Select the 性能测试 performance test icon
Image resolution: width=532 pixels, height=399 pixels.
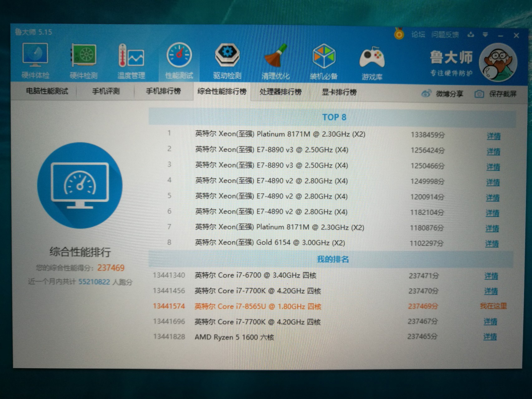179,59
